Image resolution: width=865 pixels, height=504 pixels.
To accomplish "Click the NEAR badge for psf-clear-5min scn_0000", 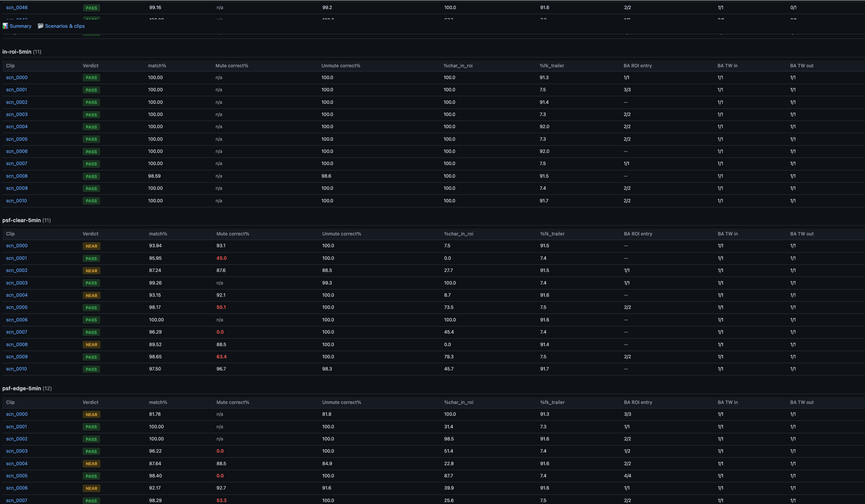I will point(91,246).
